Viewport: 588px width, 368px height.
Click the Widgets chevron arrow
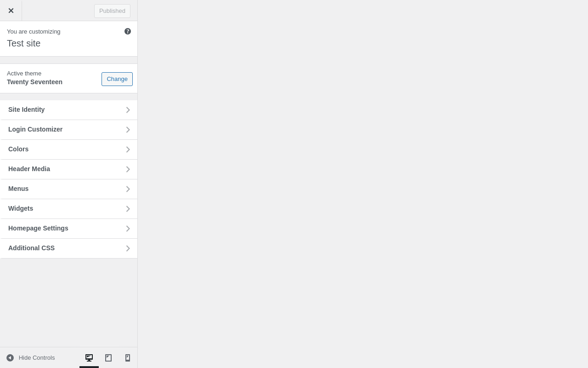coord(128,209)
